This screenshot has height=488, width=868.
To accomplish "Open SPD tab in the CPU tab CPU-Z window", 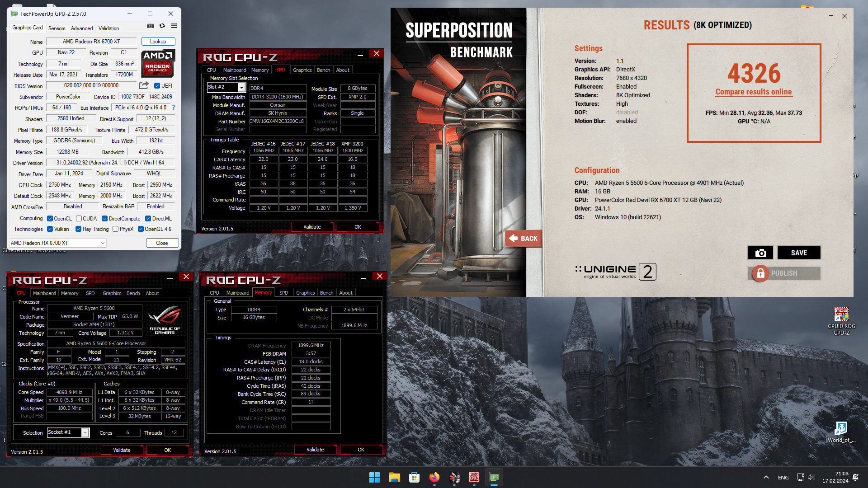I will (90, 293).
